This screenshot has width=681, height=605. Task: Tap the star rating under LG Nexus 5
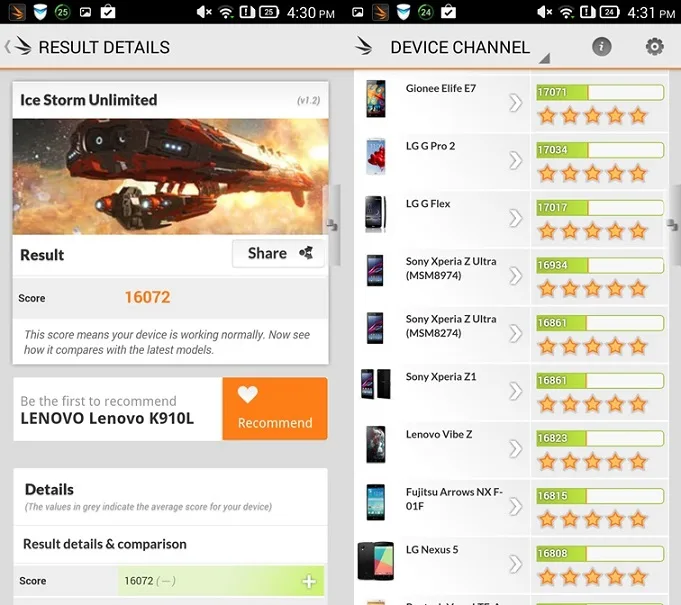[x=593, y=577]
